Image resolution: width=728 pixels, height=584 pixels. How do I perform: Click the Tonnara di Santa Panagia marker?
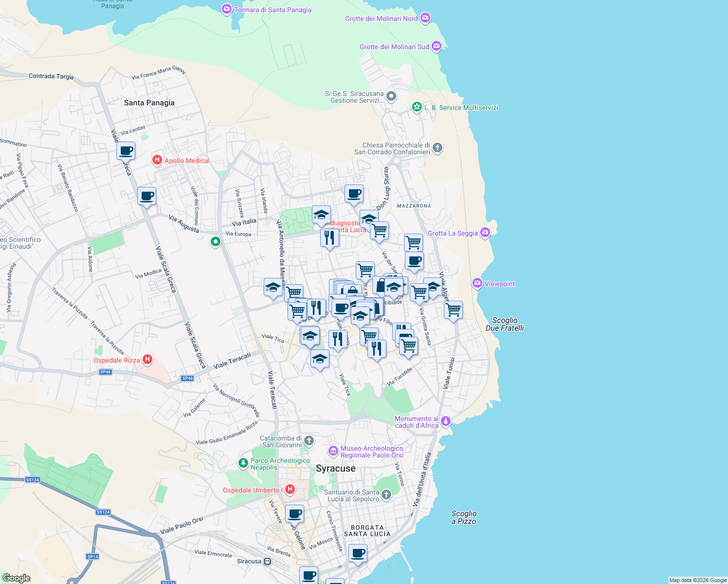227,9
